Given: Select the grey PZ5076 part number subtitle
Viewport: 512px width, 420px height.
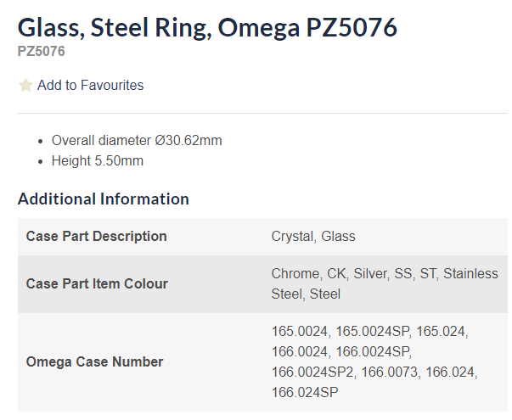Looking at the screenshot, I should (x=42, y=51).
